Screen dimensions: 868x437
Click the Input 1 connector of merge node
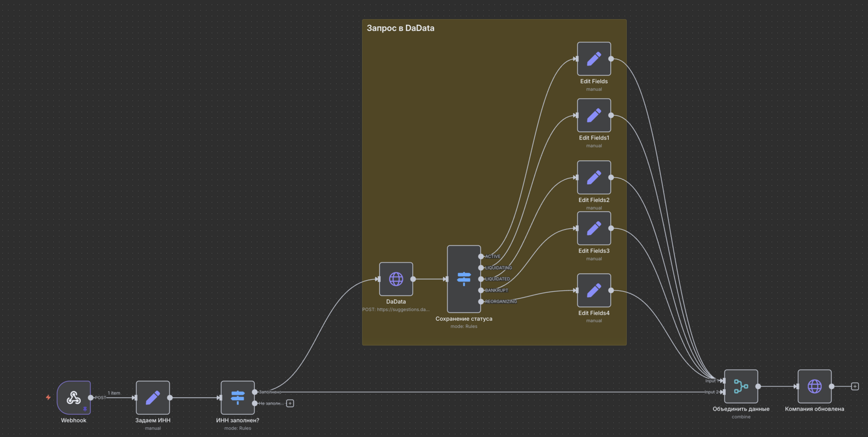[723, 381]
